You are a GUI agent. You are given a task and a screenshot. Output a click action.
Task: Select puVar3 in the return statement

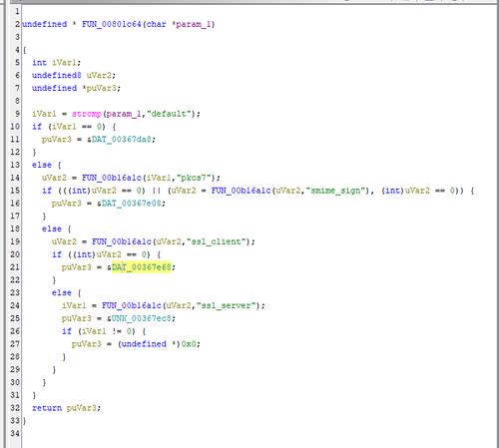click(82, 408)
